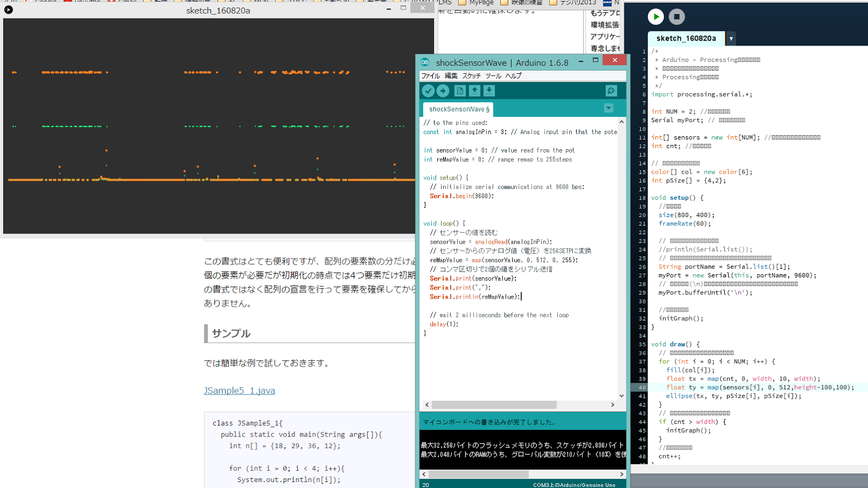Click the 'class JSample5_1{' code line
868x488 pixels.
click(247, 423)
